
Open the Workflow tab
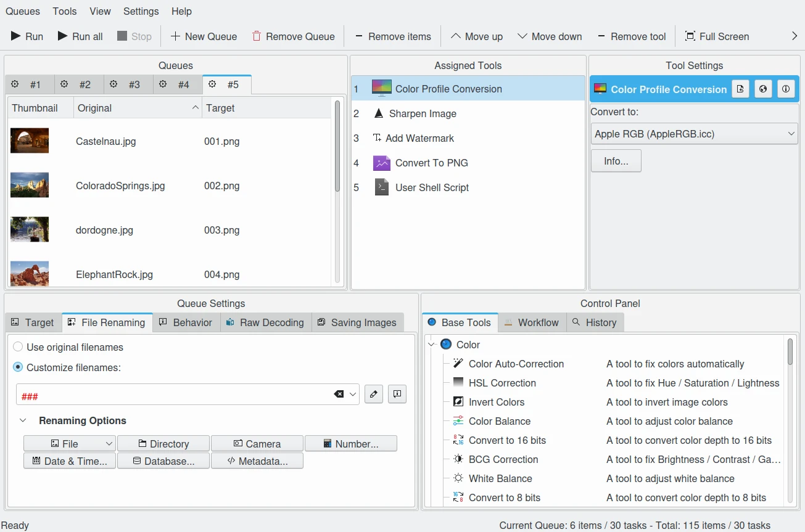pyautogui.click(x=531, y=322)
